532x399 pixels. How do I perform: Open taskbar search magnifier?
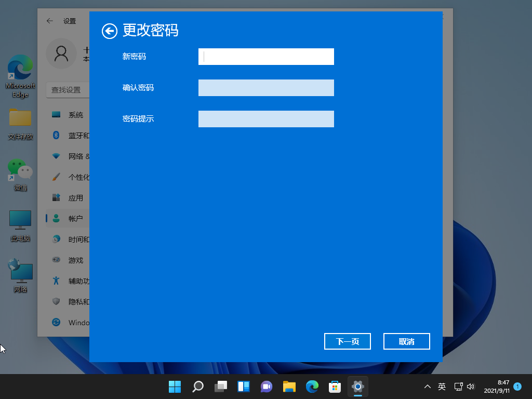click(x=198, y=387)
